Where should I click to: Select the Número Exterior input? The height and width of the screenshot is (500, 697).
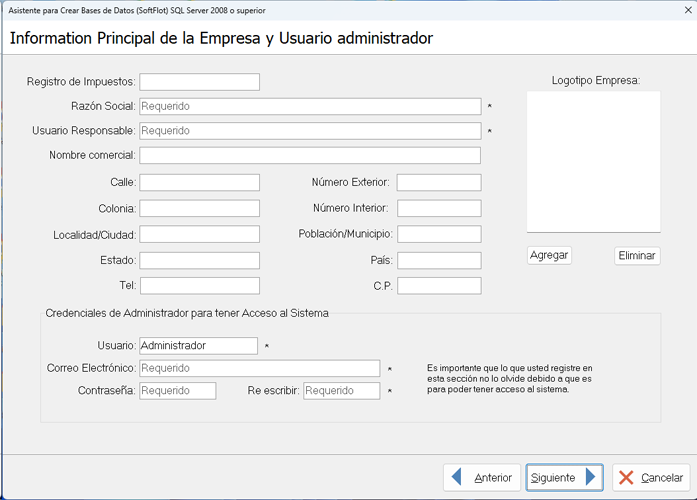tap(438, 183)
